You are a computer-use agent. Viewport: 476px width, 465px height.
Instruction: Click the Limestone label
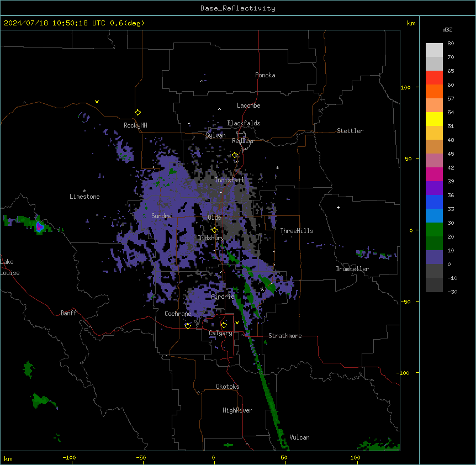click(84, 197)
